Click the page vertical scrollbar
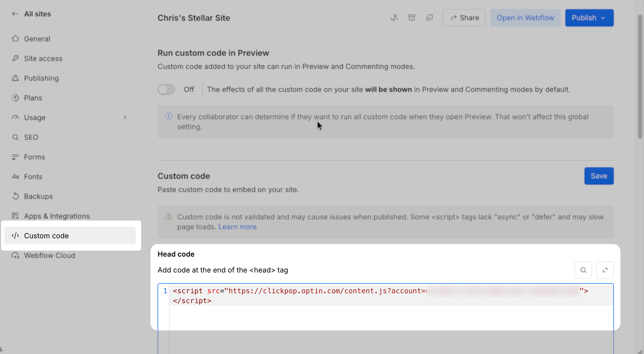The width and height of the screenshot is (644, 354). pyautogui.click(x=640, y=77)
